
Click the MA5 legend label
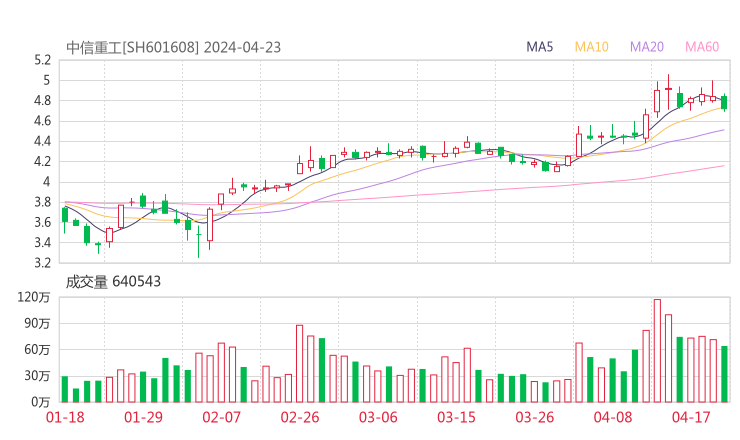pos(539,47)
